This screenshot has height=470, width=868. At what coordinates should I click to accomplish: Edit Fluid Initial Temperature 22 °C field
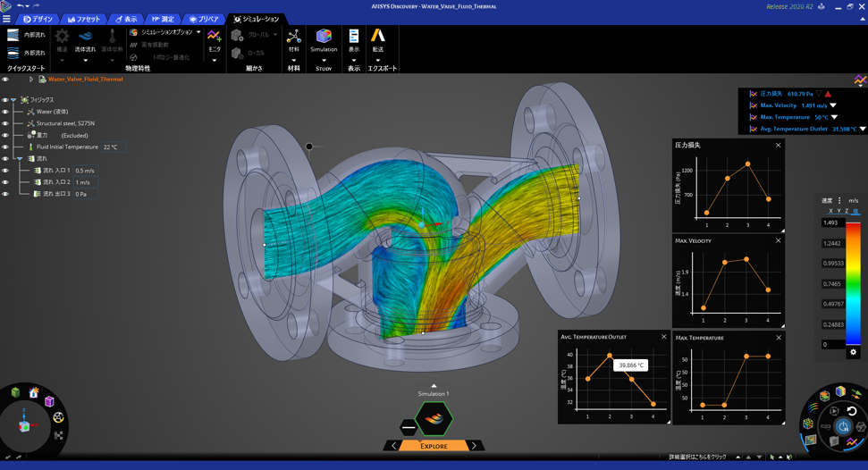[113, 147]
